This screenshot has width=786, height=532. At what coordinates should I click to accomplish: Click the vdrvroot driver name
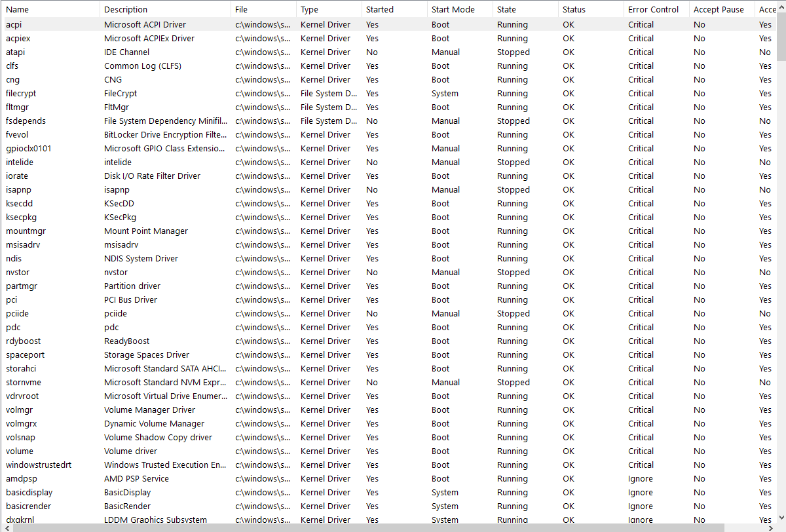(22, 396)
